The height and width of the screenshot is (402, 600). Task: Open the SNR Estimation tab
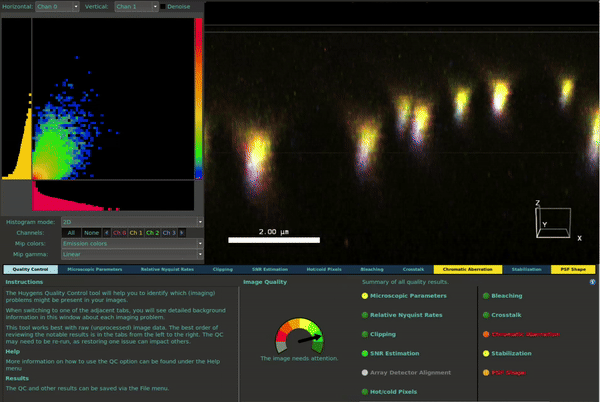tap(271, 269)
